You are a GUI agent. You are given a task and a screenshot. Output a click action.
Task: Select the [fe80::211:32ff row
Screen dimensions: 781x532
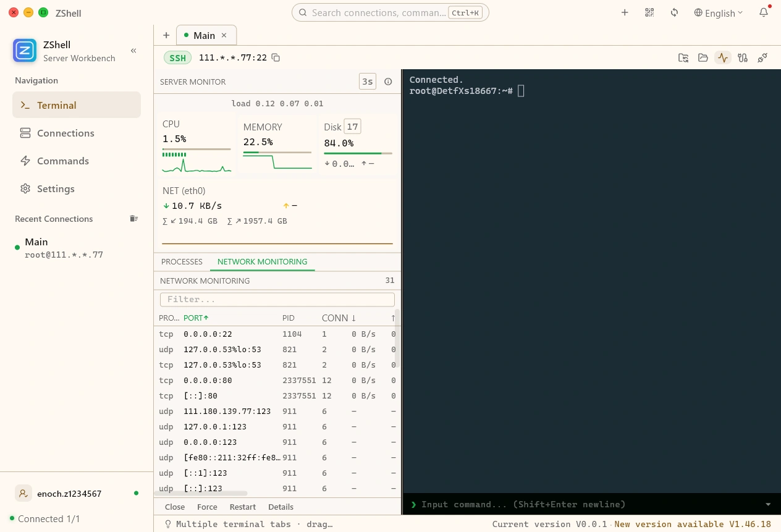[275, 458]
